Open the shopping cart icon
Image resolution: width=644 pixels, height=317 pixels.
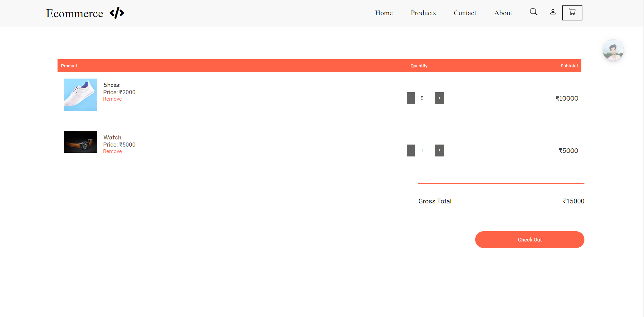pos(572,13)
